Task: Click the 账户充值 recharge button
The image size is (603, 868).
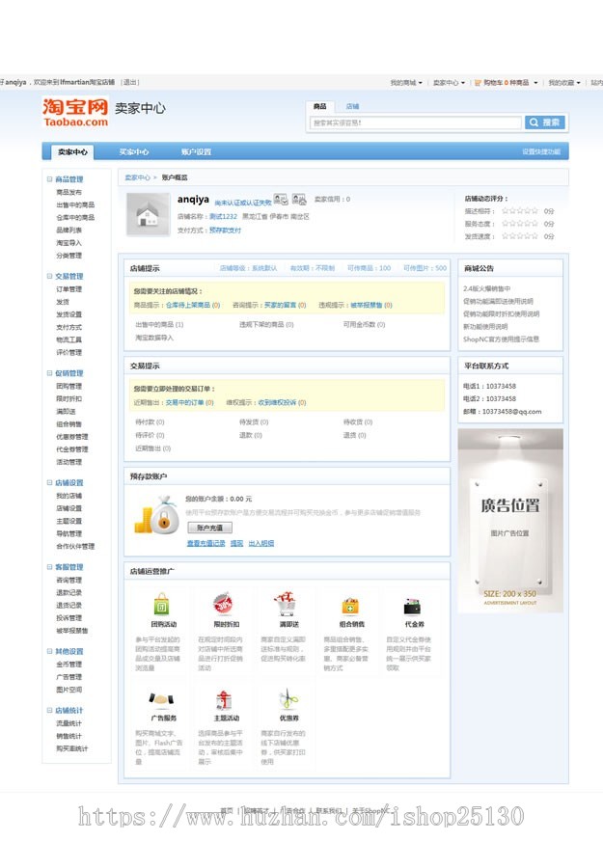Action: point(210,528)
